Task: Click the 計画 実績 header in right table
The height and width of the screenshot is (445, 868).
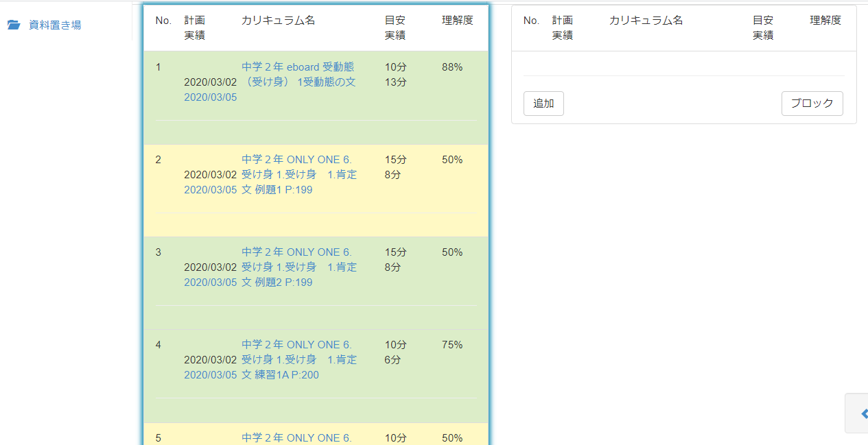Action: pyautogui.click(x=563, y=28)
